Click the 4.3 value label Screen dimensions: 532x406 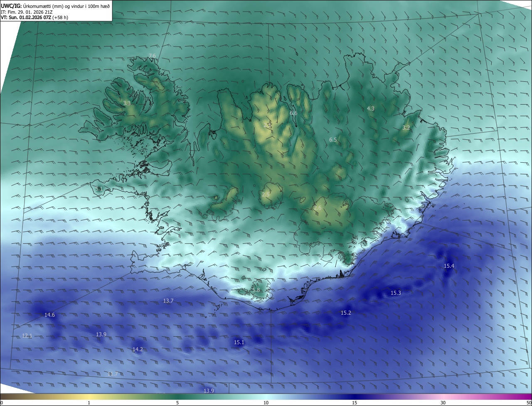(370, 108)
